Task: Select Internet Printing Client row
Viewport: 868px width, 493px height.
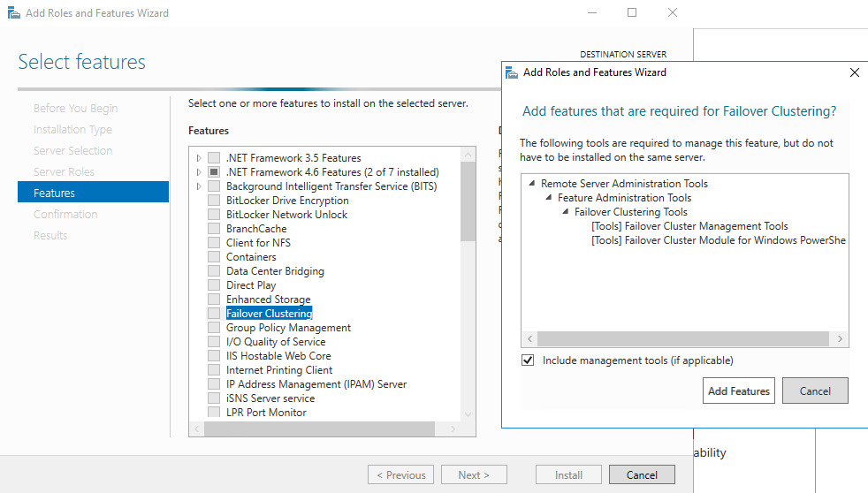Action: tap(279, 369)
